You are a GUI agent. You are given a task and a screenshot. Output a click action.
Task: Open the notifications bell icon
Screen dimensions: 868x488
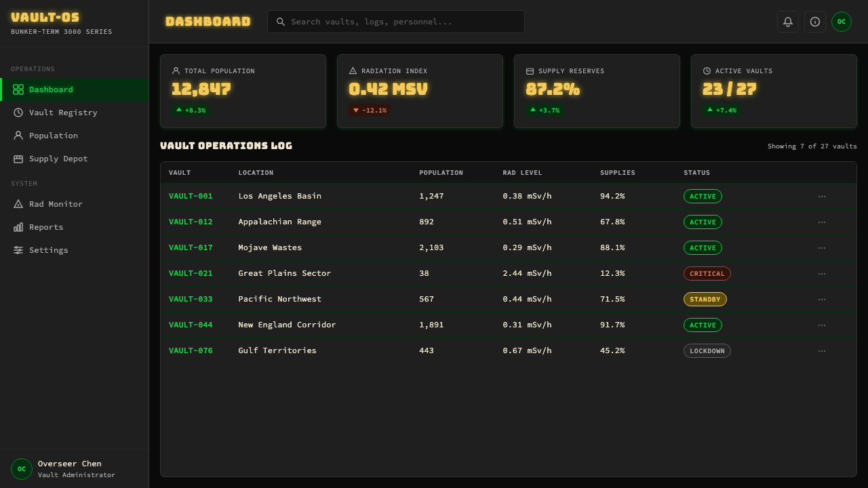[x=788, y=22]
